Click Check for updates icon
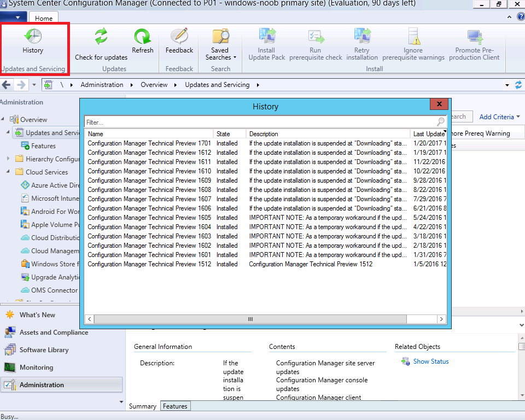525x420 pixels. click(x=101, y=36)
